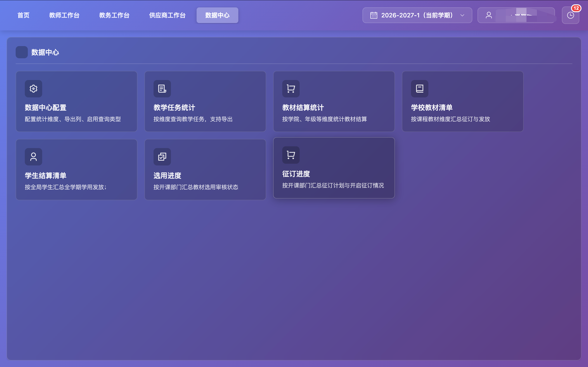Click text 按开课部门汇总征订计划与开启征订情况
The width and height of the screenshot is (588, 367).
[333, 185]
